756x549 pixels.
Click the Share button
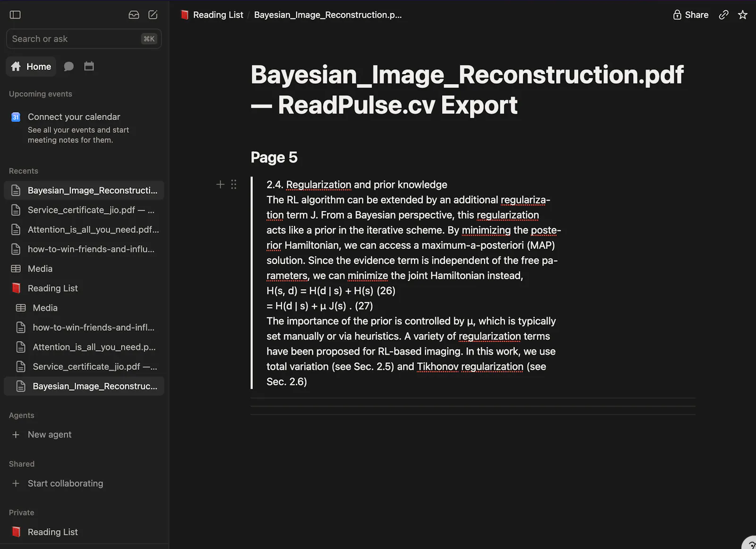click(690, 15)
